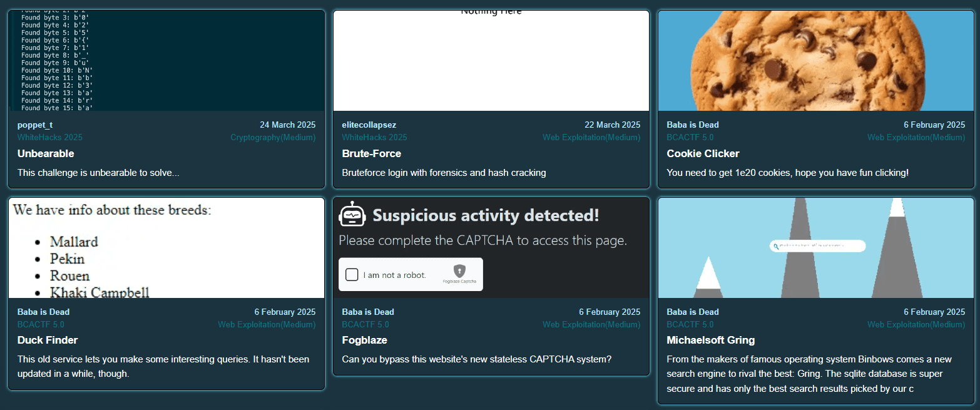
Task: Click the robot icon beside Suspicious activity heading
Action: [352, 215]
